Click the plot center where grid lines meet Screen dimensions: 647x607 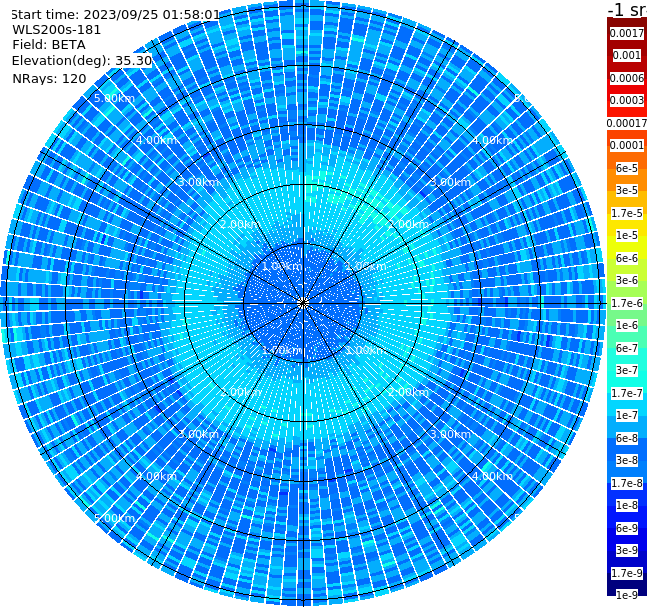303,303
